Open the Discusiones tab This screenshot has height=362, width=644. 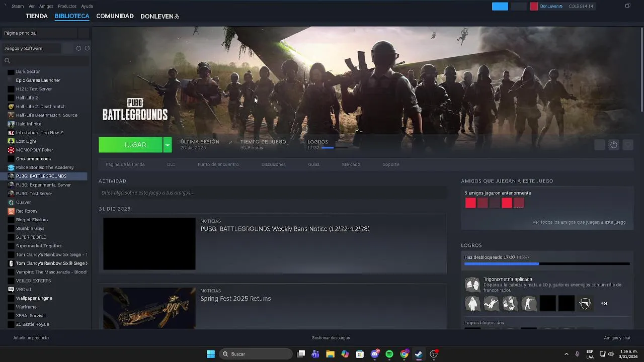pos(274,164)
